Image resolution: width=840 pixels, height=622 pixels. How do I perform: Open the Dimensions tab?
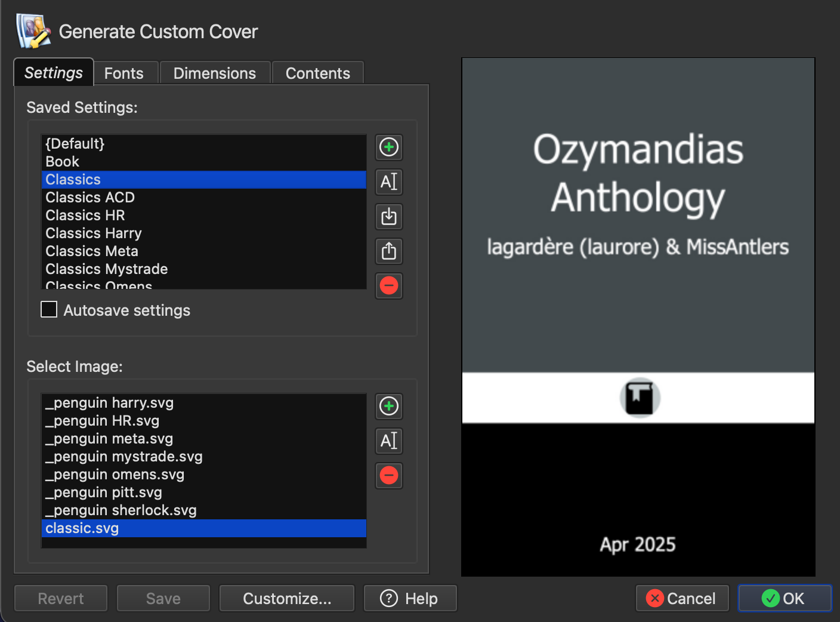215,73
